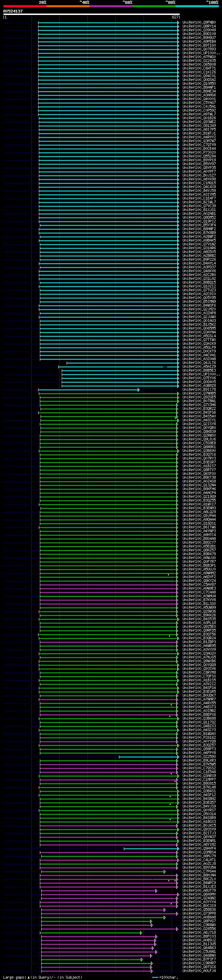
Task: Open hit UniRef100_B4SFG6
Action: (x=199, y=412)
